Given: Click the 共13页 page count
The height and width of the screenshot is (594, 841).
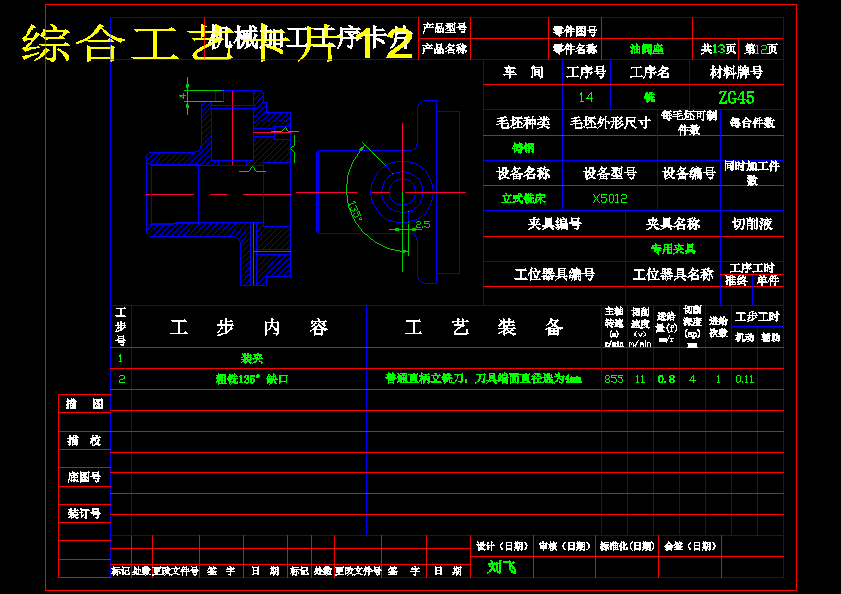Looking at the screenshot, I should click(718, 49).
